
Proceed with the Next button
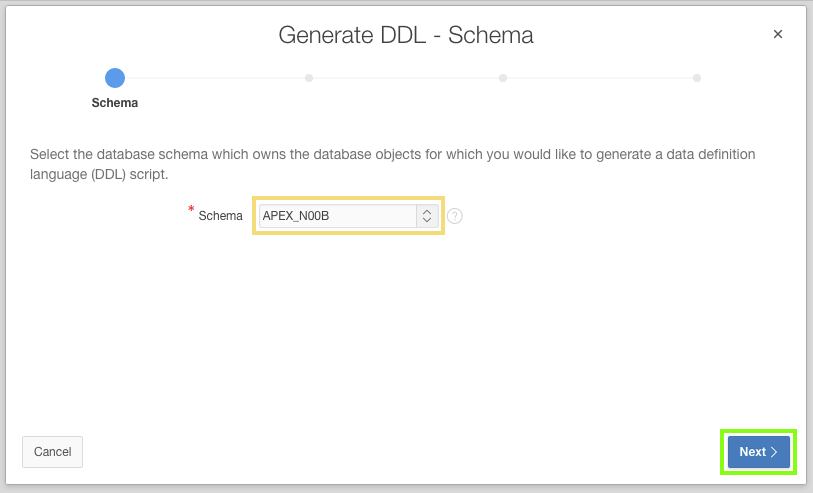pyautogui.click(x=758, y=452)
